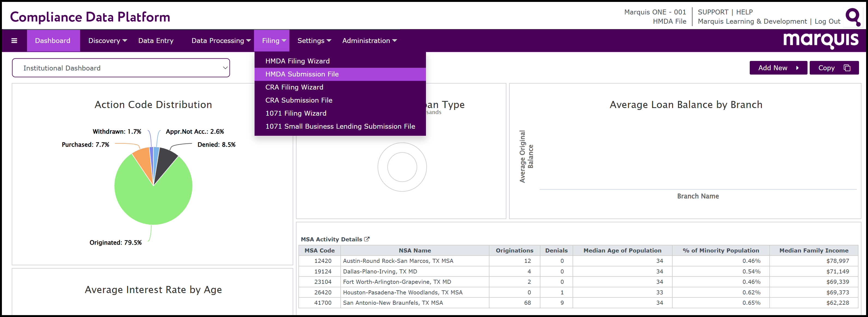Select HMDA Submission File menu item
Viewport: 868px width, 317px height.
pyautogui.click(x=302, y=74)
